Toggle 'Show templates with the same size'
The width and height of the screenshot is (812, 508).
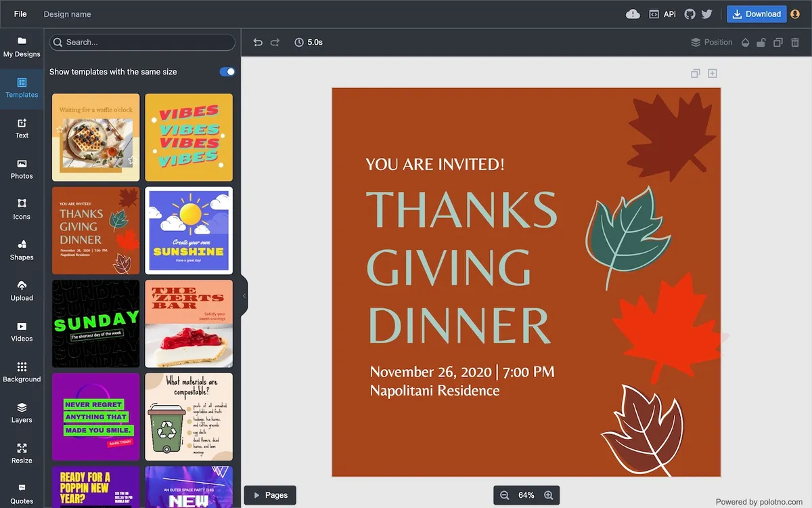coord(227,72)
